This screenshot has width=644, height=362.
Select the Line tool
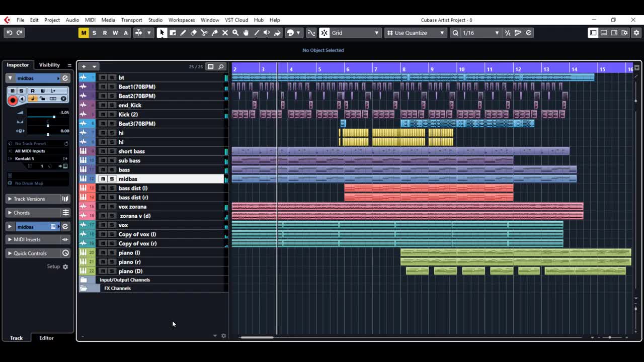point(256,33)
